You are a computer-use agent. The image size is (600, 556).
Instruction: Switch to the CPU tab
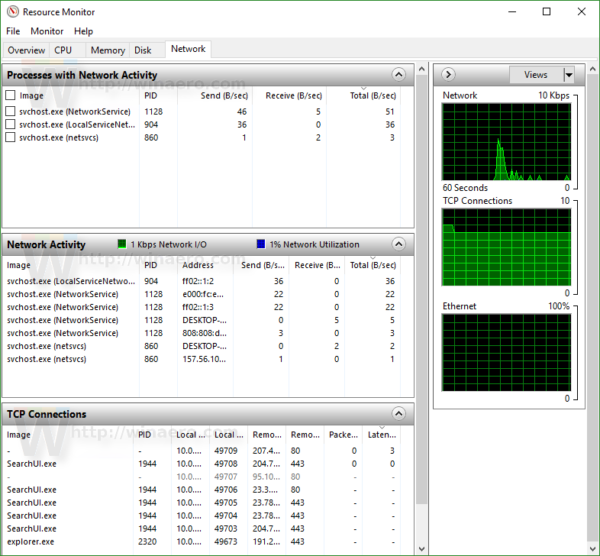click(63, 50)
